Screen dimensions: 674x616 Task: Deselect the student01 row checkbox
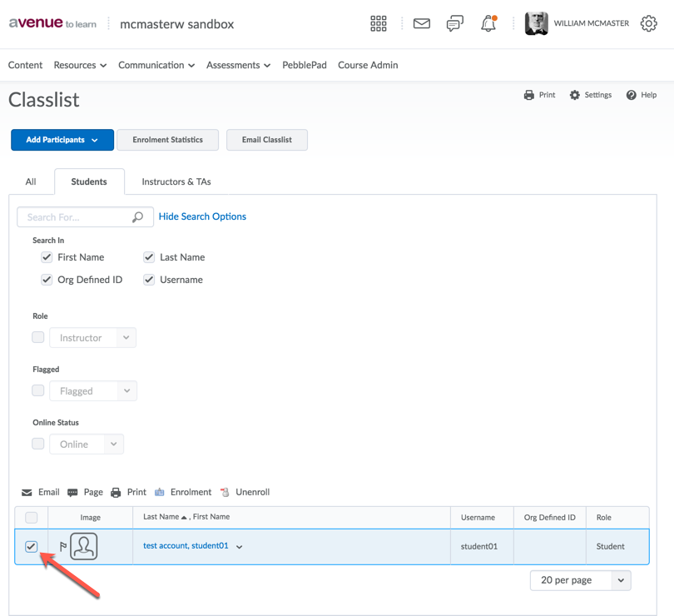[x=32, y=546]
